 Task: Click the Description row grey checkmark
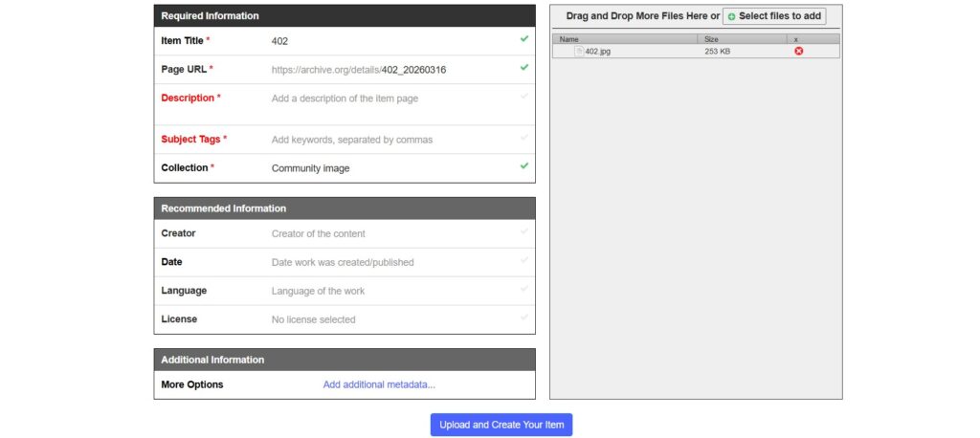pyautogui.click(x=523, y=96)
